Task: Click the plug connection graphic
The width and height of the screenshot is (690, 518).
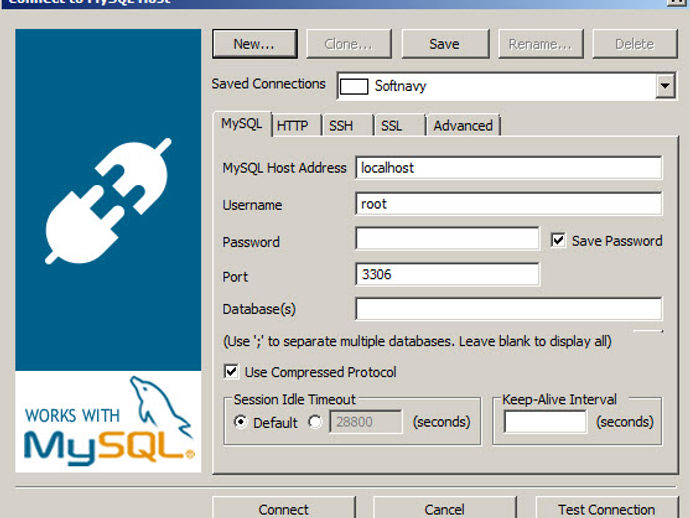Action: click(108, 201)
